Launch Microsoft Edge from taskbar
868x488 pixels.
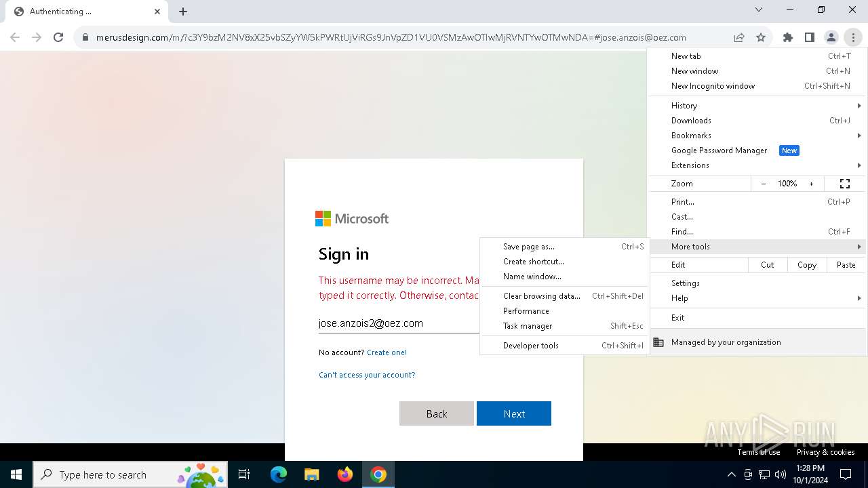point(279,474)
